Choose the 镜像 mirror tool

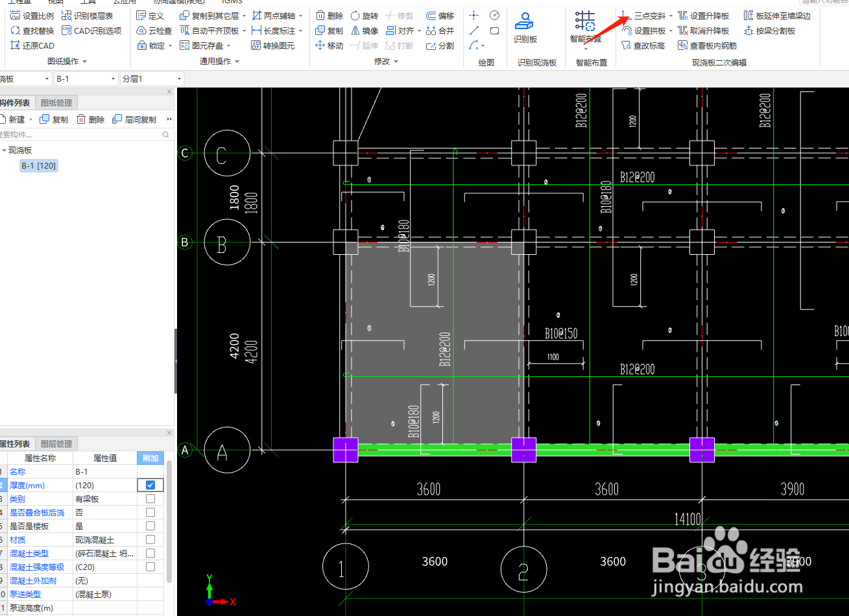(365, 30)
